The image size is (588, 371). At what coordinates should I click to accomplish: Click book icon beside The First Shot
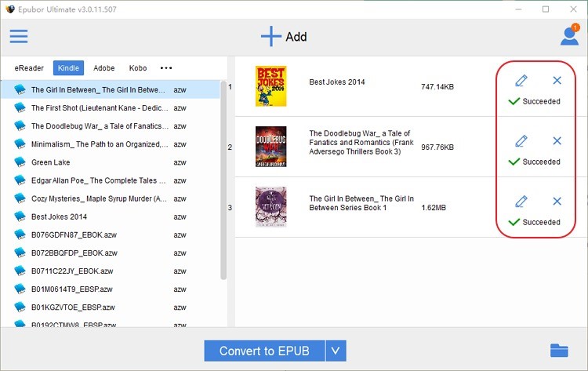coord(20,107)
